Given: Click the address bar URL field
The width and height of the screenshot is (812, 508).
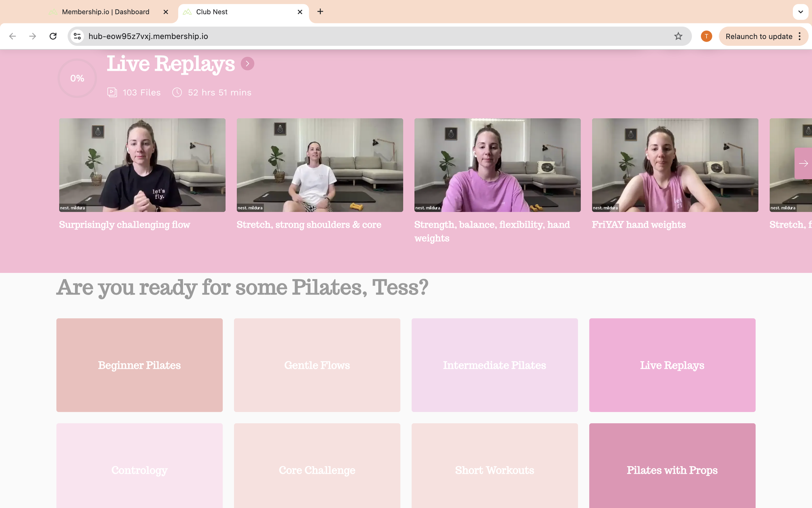Looking at the screenshot, I should click(x=369, y=36).
